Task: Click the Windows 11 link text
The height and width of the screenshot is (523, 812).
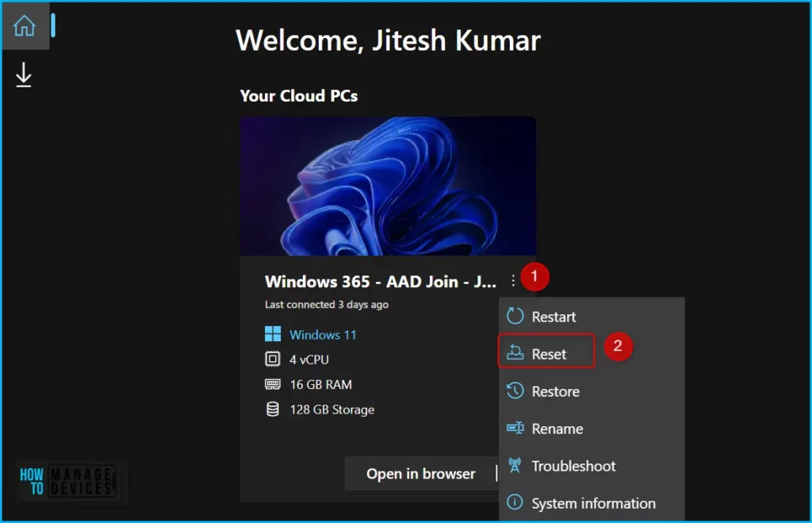Action: pos(323,335)
